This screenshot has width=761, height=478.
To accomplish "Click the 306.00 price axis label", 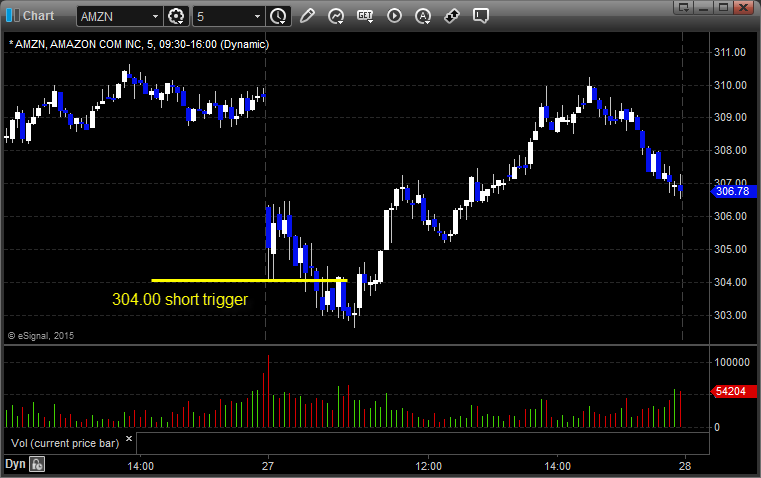I will coord(730,216).
